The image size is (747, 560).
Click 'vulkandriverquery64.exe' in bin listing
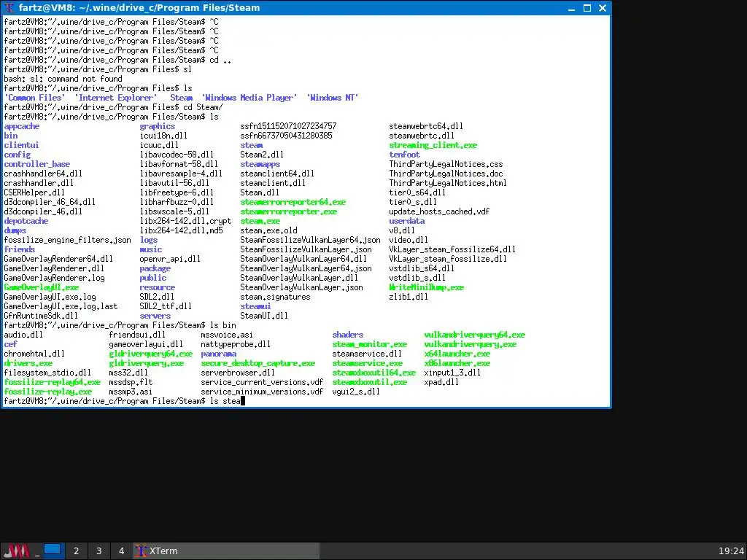click(x=474, y=335)
